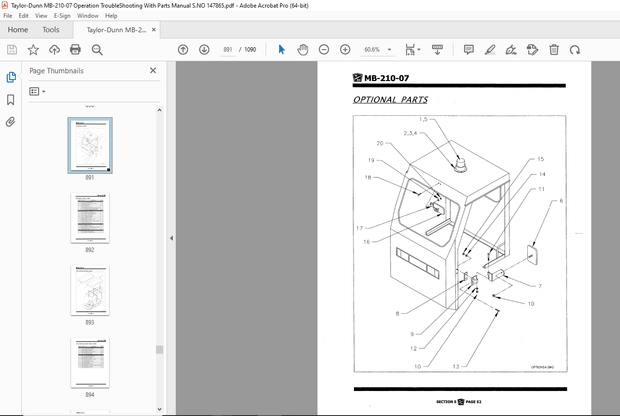Open the Window menu
620x416 pixels.
pyautogui.click(x=88, y=16)
